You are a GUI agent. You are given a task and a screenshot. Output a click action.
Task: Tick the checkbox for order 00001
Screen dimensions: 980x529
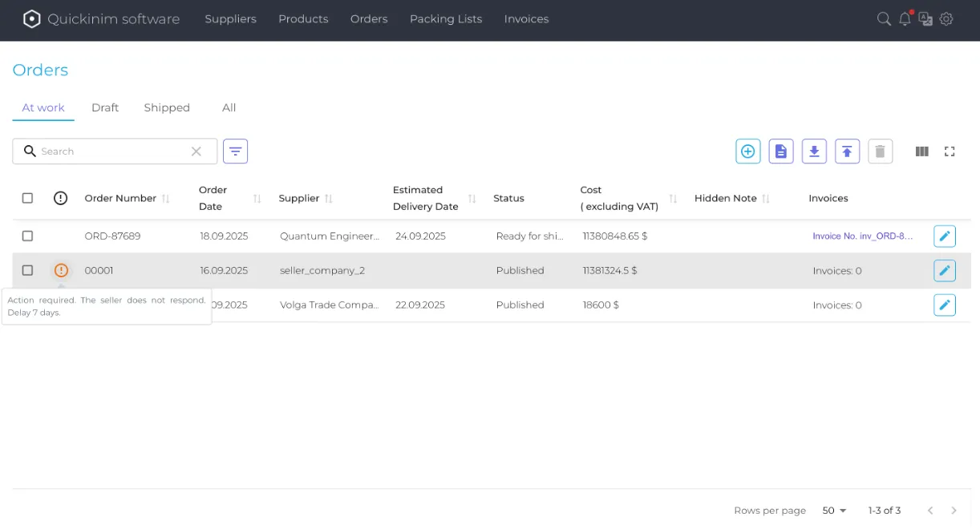27,271
